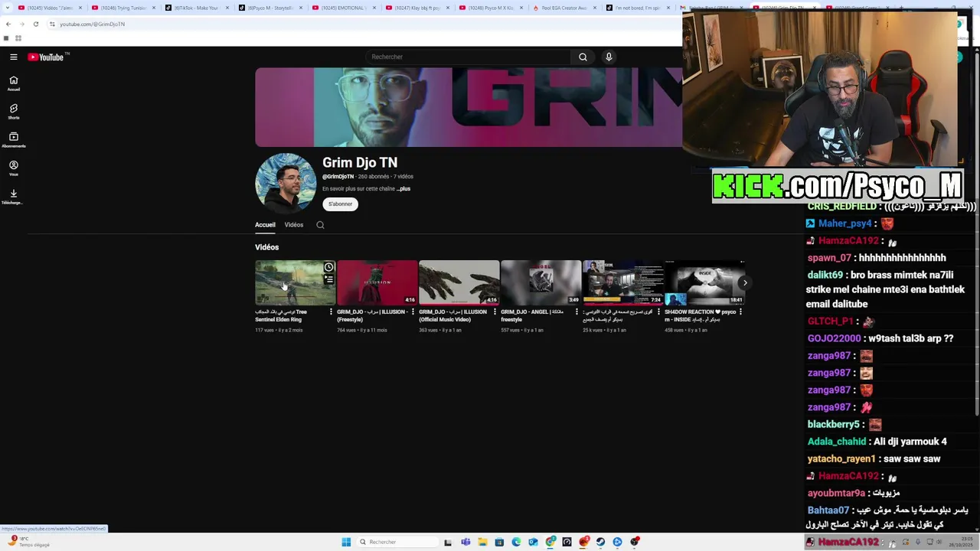Switch to Trying Tunisian browser tab
This screenshot has height=551, width=980.
122,8
